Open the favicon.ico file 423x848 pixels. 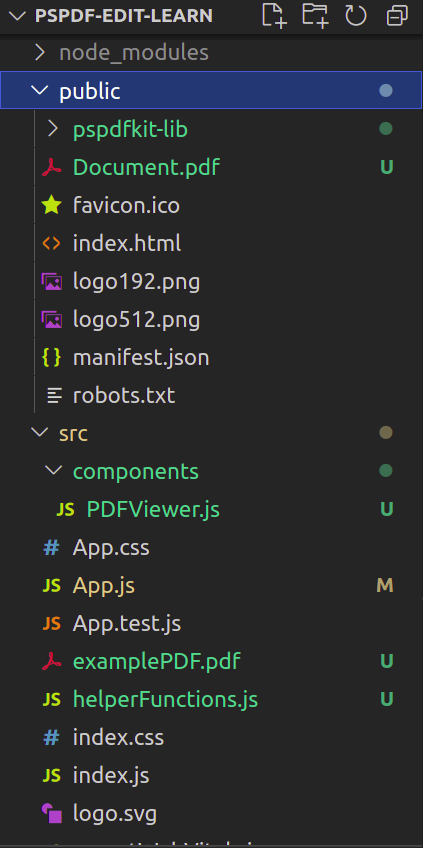[126, 206]
